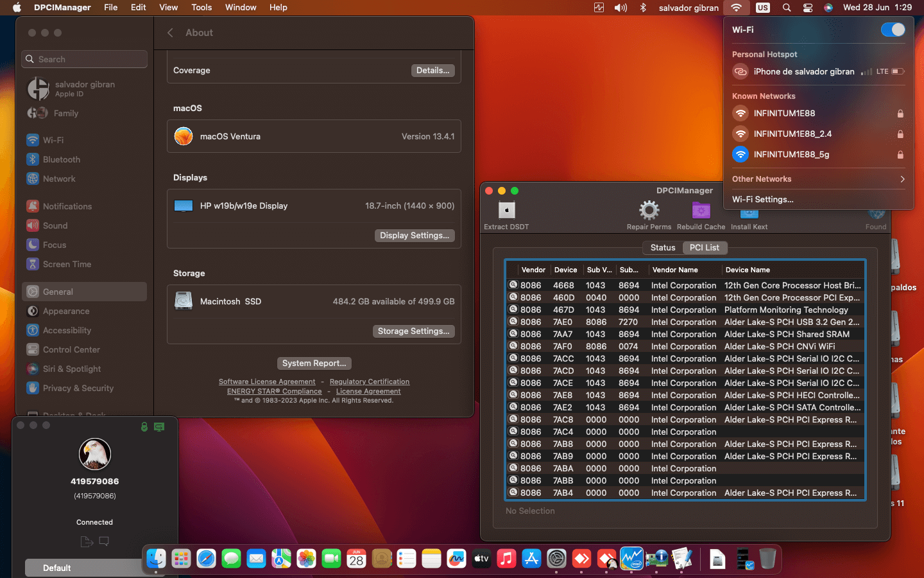
Task: Click the System Report button
Action: point(314,363)
